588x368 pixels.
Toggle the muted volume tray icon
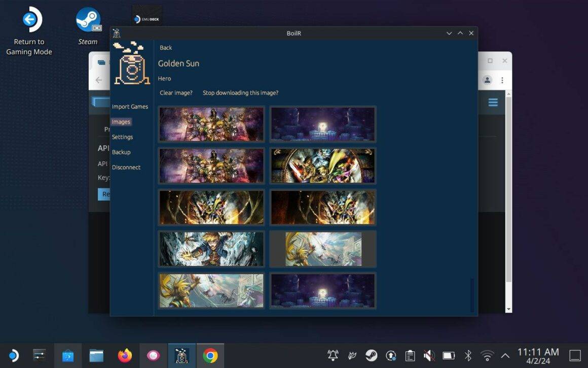point(429,356)
